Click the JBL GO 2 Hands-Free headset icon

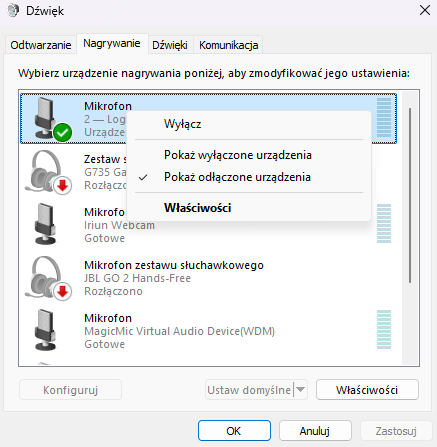pos(48,278)
